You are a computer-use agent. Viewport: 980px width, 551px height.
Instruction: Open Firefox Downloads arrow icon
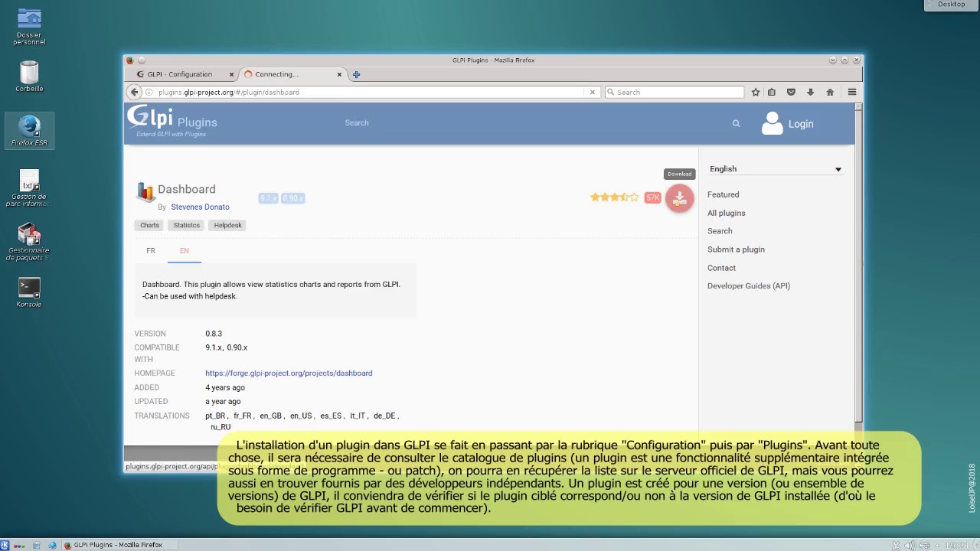pos(810,92)
